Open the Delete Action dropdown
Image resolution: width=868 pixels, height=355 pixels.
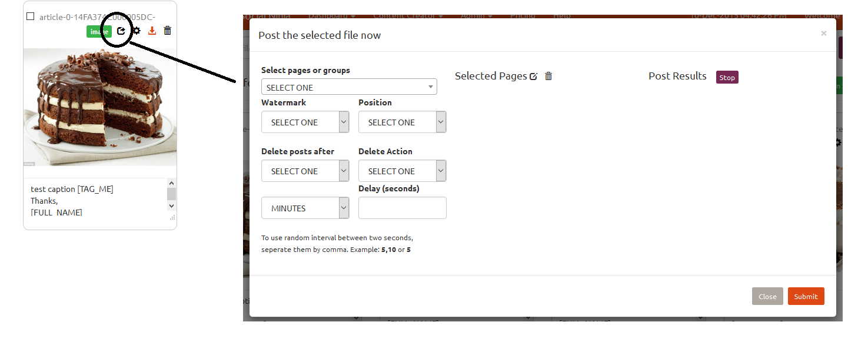[x=402, y=171]
